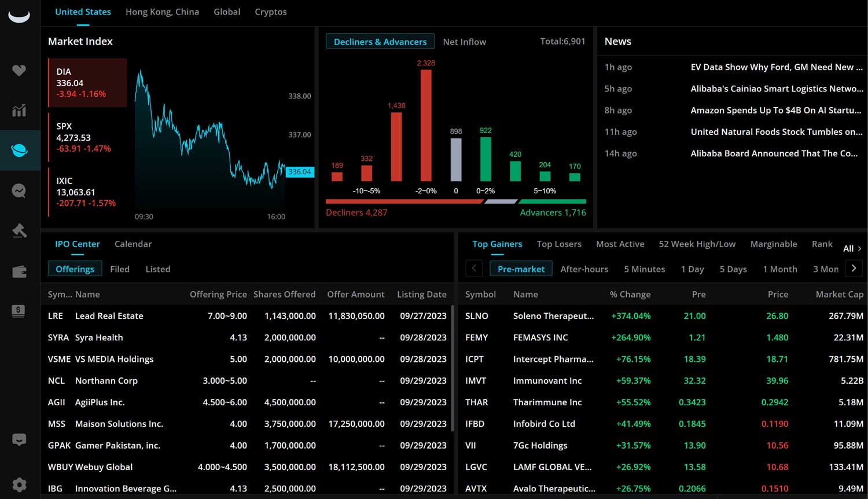Open the FEMY FEMASYS INC row
Image resolution: width=868 pixels, height=499 pixels.
(x=664, y=337)
